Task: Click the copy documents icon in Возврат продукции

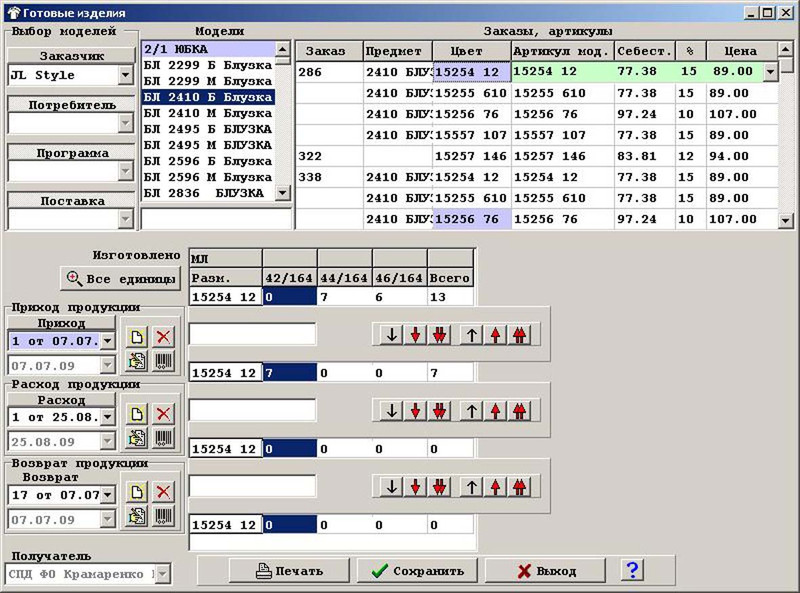Action: pos(137,516)
